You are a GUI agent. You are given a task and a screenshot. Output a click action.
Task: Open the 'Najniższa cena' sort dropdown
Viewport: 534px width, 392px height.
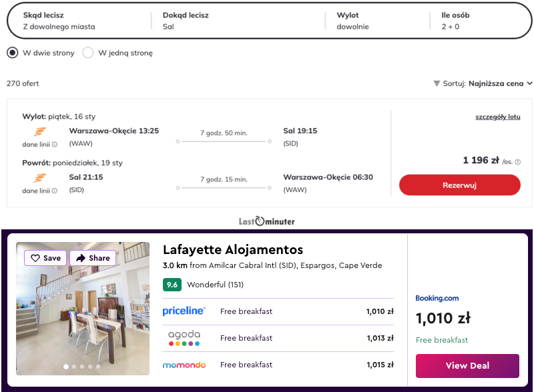pos(500,83)
